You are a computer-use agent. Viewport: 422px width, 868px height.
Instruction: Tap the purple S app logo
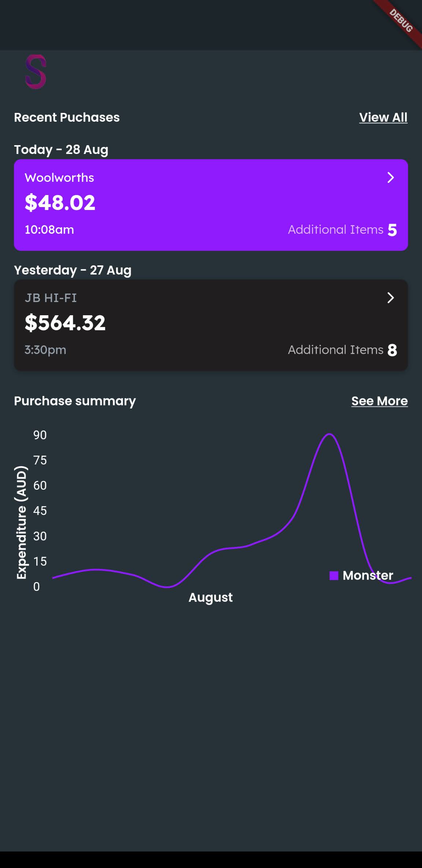pyautogui.click(x=36, y=72)
